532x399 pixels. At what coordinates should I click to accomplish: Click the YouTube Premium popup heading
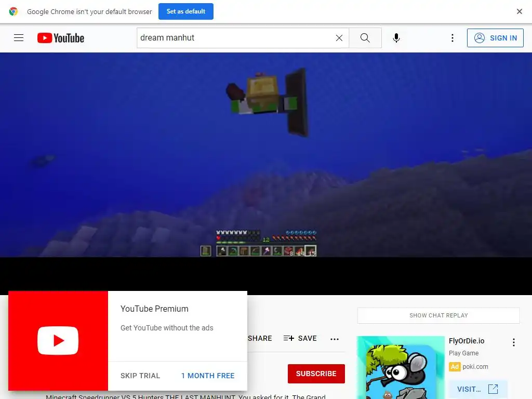click(154, 309)
